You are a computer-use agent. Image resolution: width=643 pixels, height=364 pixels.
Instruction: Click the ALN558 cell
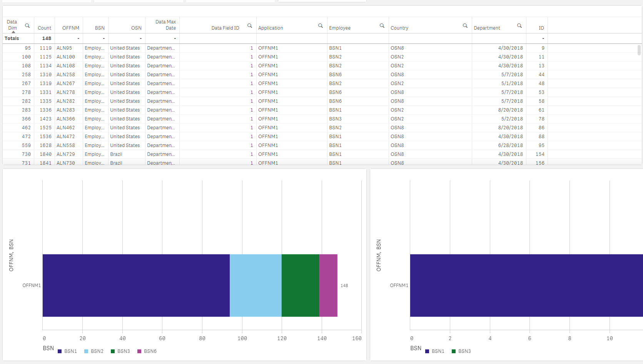click(x=66, y=145)
